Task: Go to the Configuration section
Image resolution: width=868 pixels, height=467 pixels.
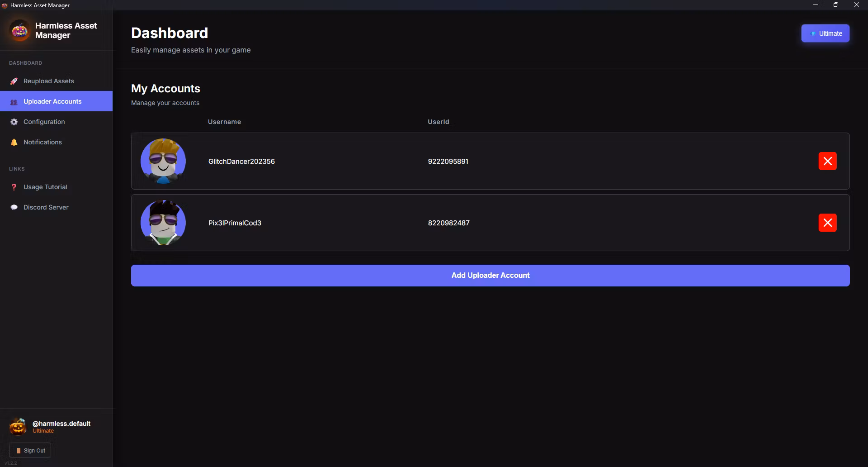Action: tap(44, 122)
